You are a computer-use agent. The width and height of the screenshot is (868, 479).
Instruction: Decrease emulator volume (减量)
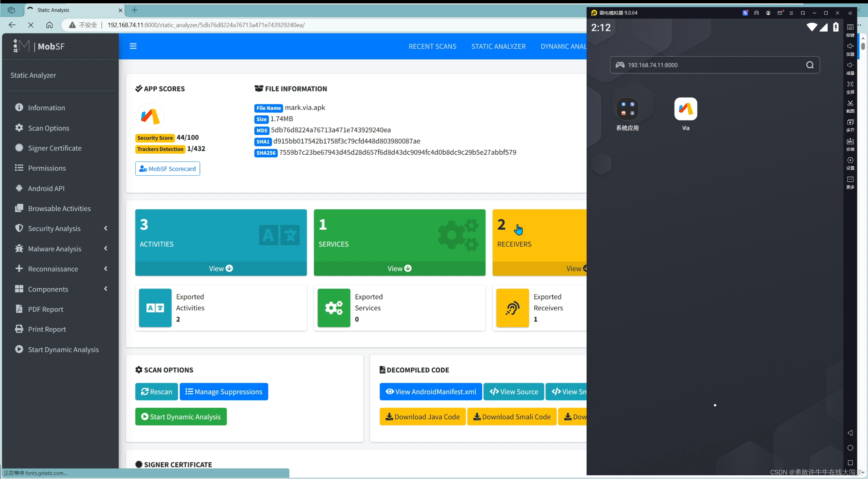coord(850,68)
